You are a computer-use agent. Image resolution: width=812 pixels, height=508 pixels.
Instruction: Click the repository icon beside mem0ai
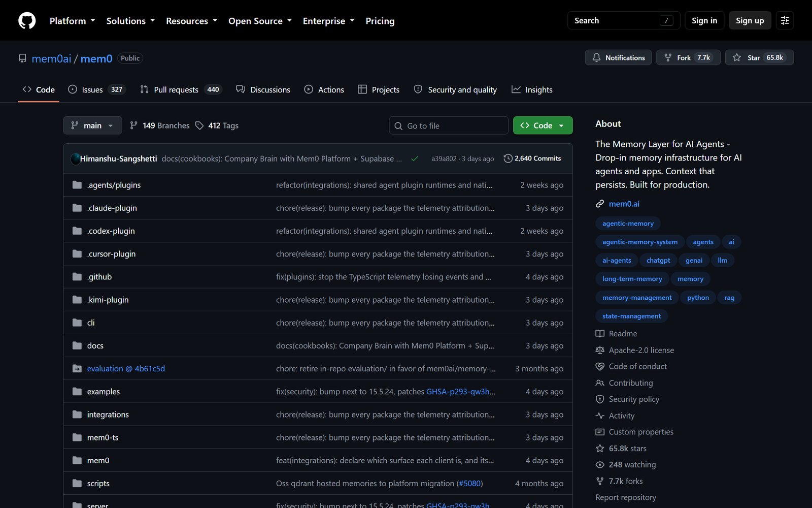click(22, 58)
